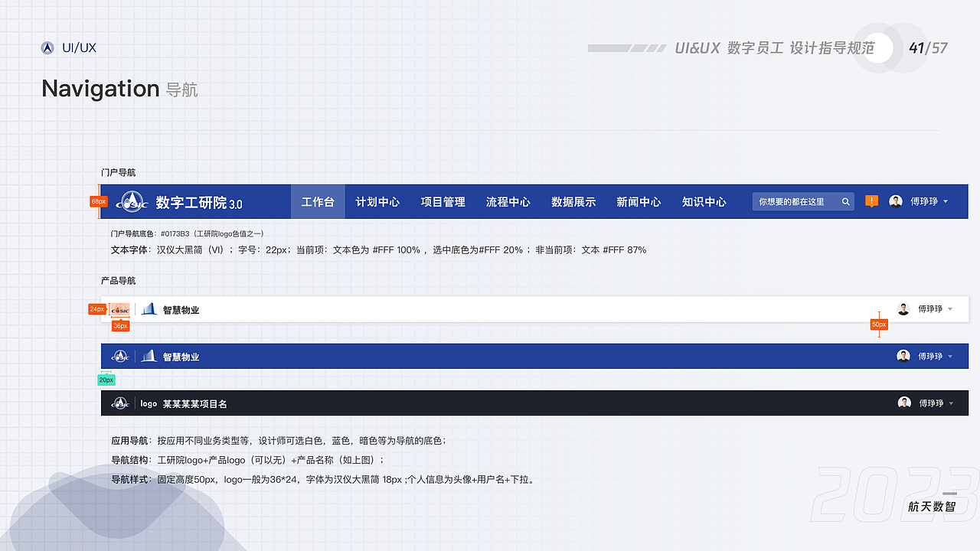Switch to the 工作台 tab
Viewport: 980px width, 551px height.
(318, 201)
